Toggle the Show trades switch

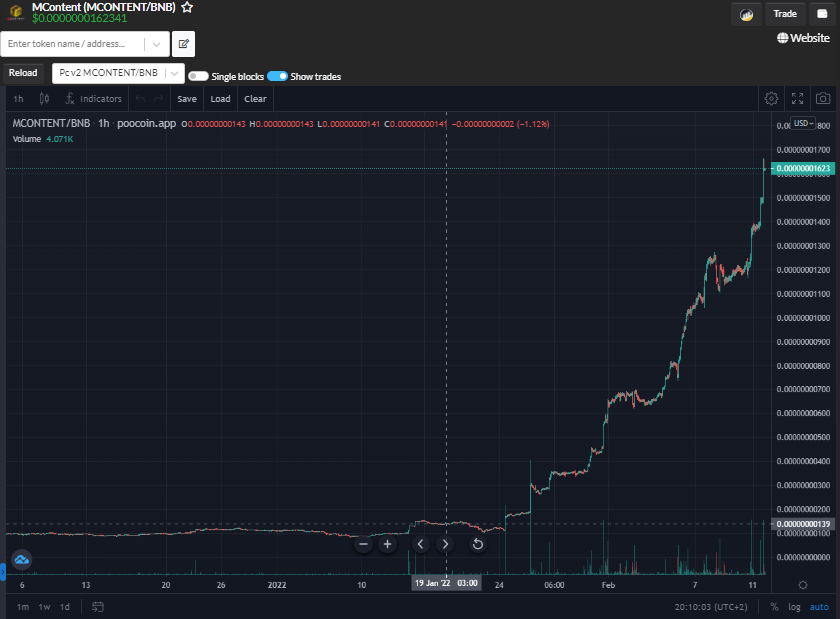coord(278,76)
